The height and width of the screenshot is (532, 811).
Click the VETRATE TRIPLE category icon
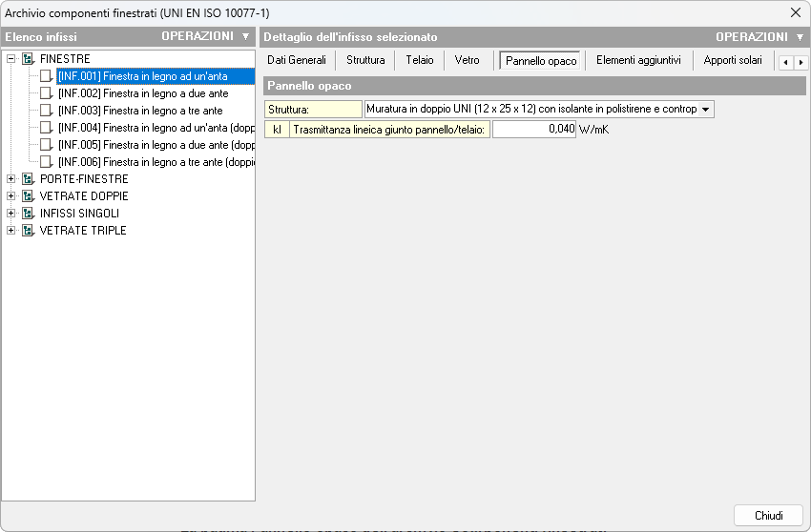click(x=28, y=231)
